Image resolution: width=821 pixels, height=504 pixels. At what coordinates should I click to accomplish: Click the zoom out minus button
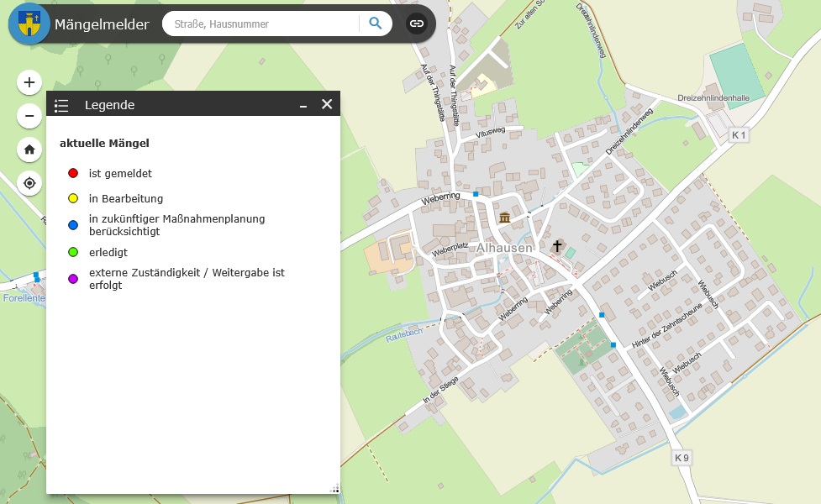pyautogui.click(x=29, y=116)
